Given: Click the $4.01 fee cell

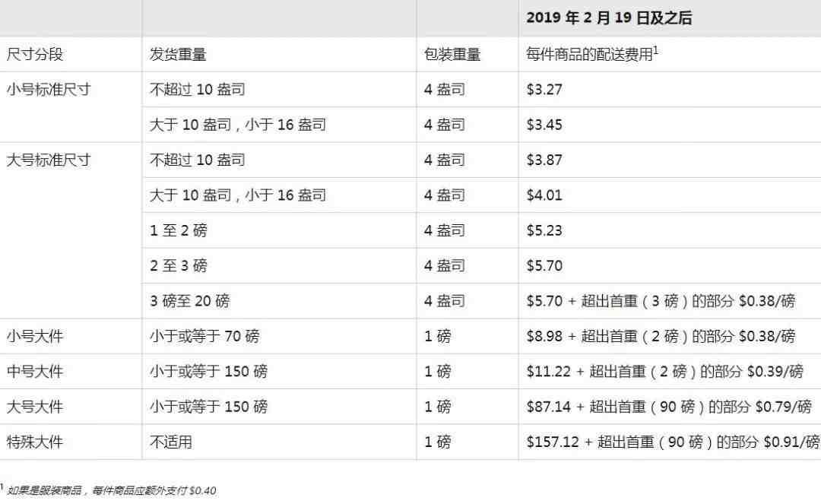Looking at the screenshot, I should pyautogui.click(x=544, y=195).
